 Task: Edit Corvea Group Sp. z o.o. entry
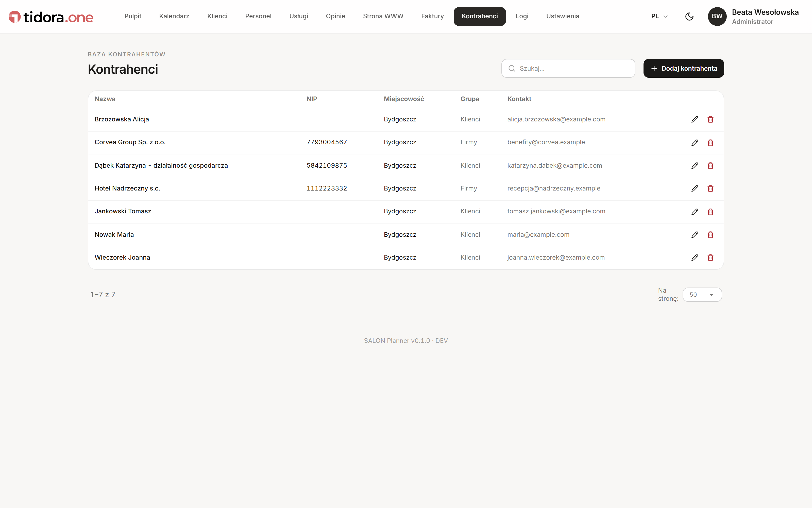(x=695, y=142)
